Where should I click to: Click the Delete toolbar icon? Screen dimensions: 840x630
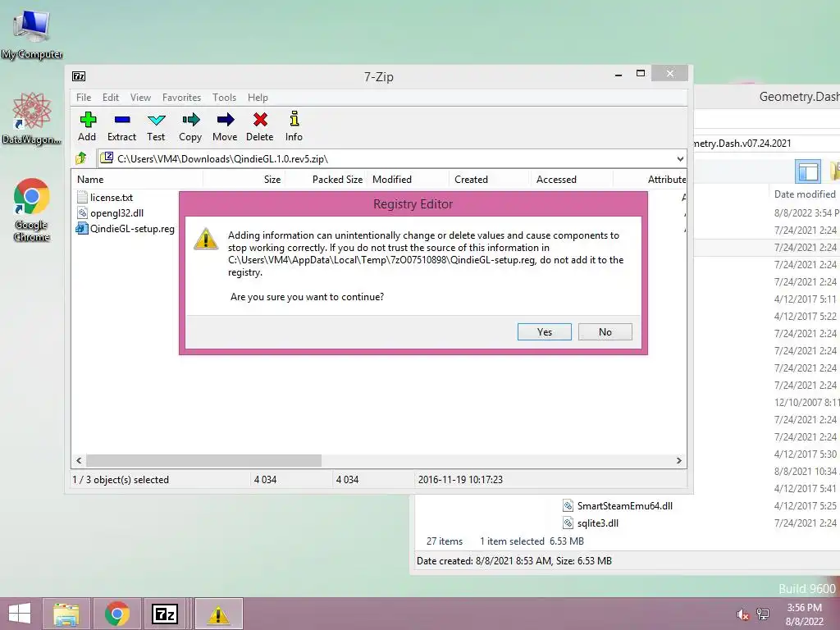pyautogui.click(x=260, y=120)
